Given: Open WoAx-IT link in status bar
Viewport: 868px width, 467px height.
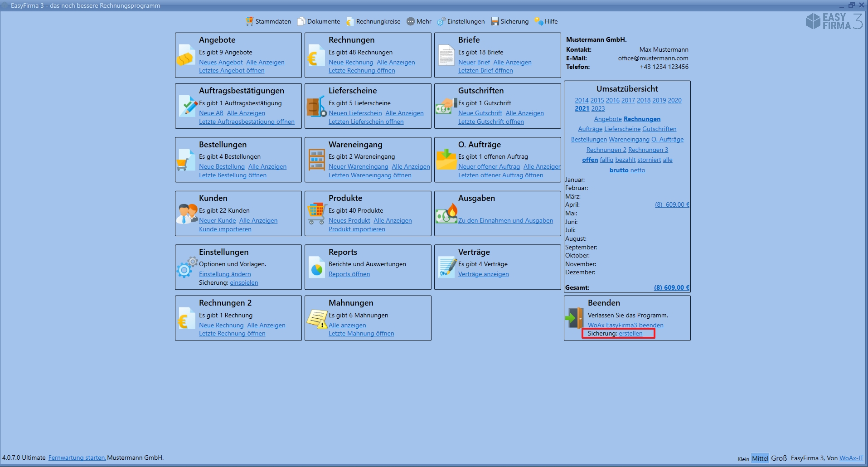Looking at the screenshot, I should (851, 458).
